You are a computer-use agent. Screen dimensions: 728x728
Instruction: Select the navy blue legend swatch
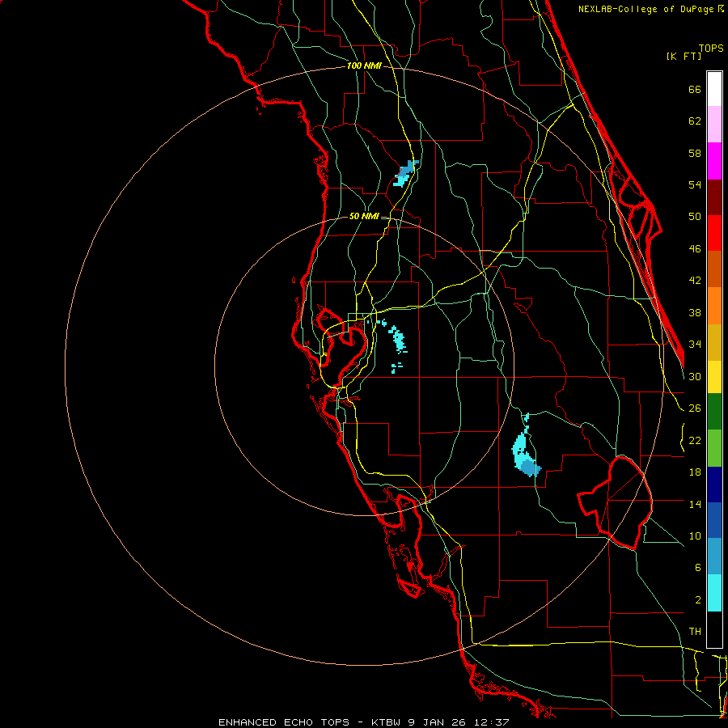(714, 485)
